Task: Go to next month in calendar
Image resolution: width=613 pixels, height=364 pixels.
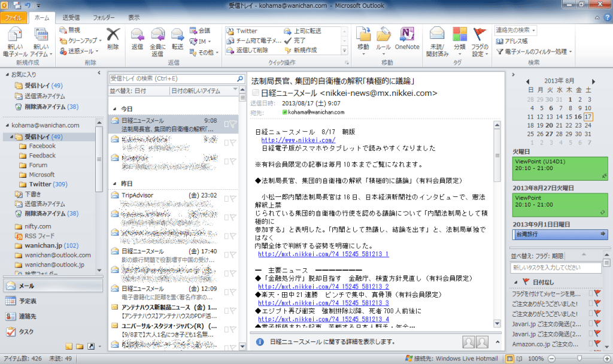Action: coord(593,81)
